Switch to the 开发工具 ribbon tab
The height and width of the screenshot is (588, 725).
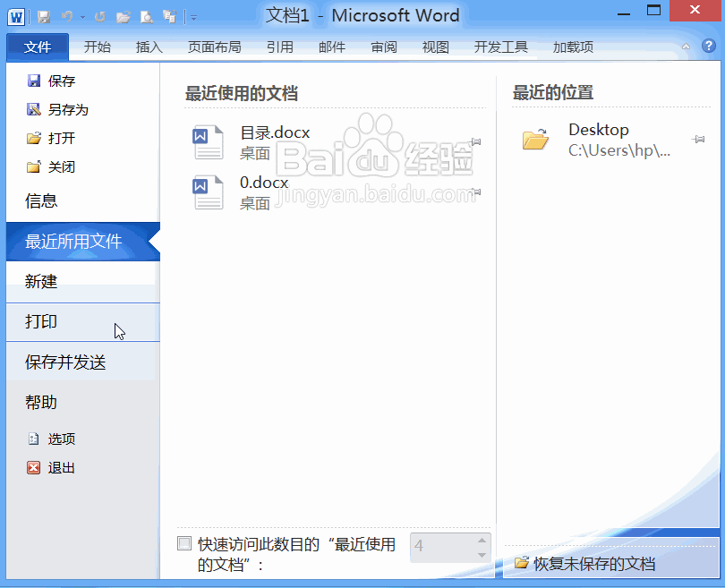[500, 47]
